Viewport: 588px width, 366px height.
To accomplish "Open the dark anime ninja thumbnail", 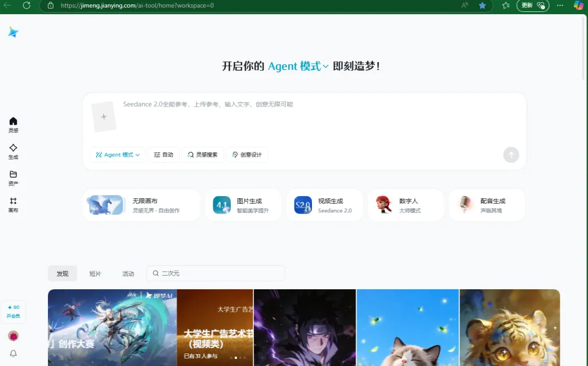I will coord(305,327).
